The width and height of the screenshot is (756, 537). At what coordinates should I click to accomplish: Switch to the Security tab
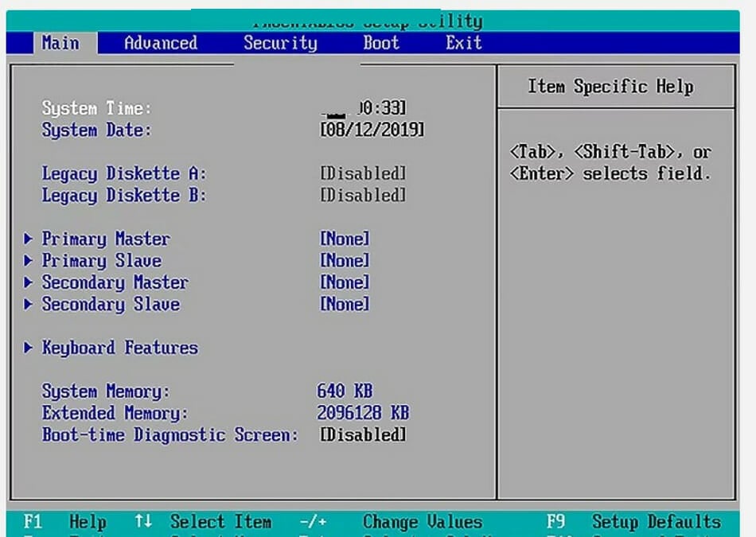click(x=280, y=44)
